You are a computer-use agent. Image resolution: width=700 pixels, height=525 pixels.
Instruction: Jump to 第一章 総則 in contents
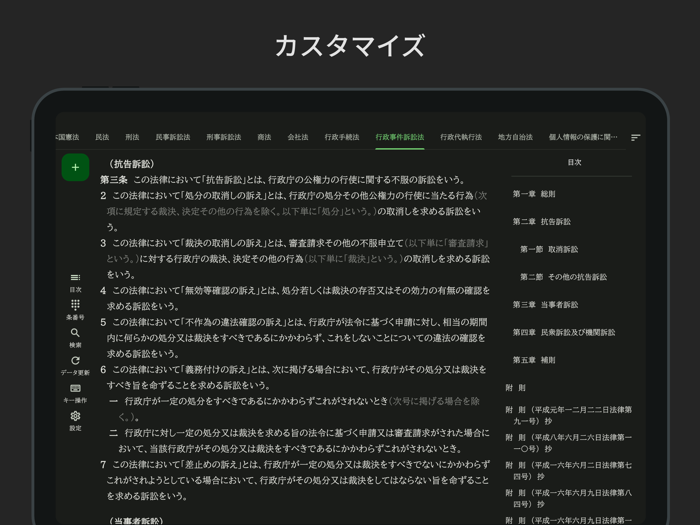click(534, 194)
